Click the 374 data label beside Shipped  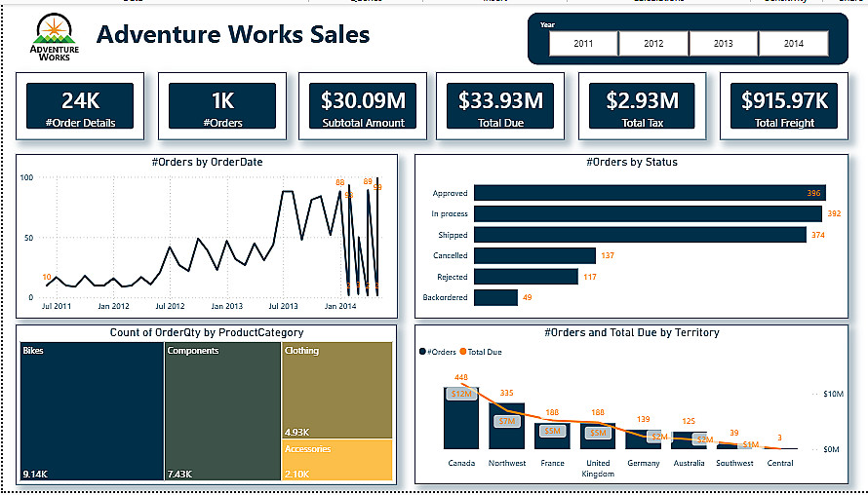[x=817, y=235]
